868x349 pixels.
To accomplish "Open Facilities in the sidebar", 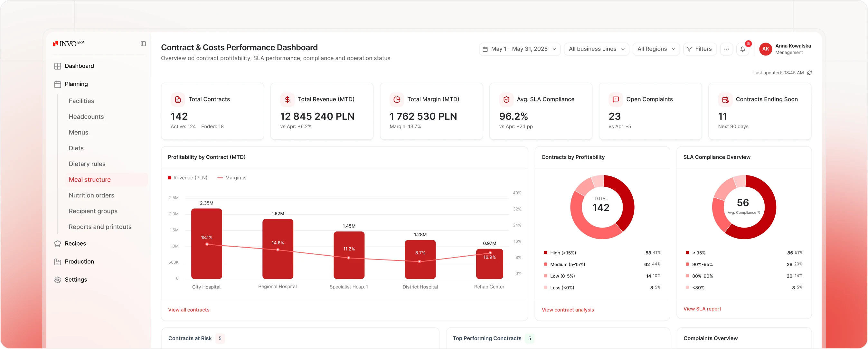I will click(x=81, y=101).
